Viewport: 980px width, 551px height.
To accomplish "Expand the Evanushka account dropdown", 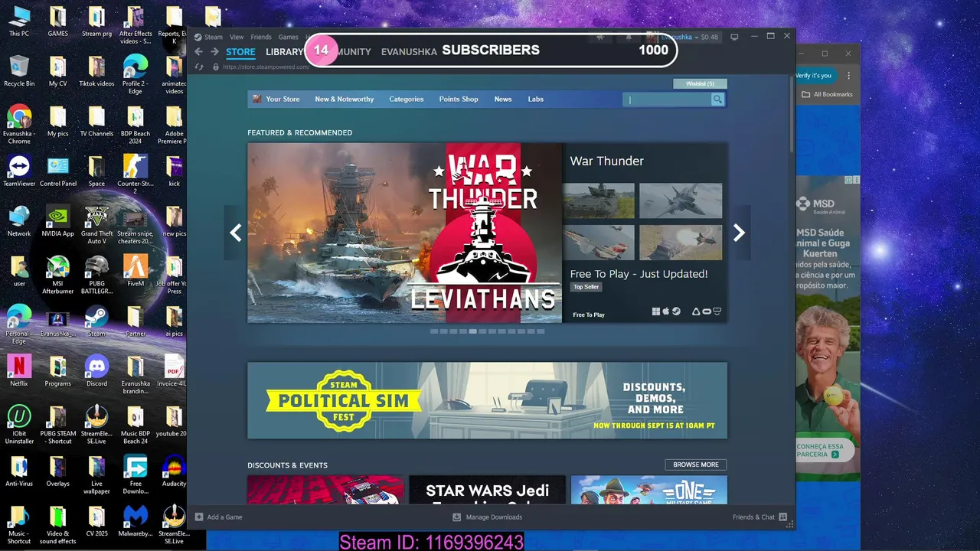I will click(x=681, y=37).
